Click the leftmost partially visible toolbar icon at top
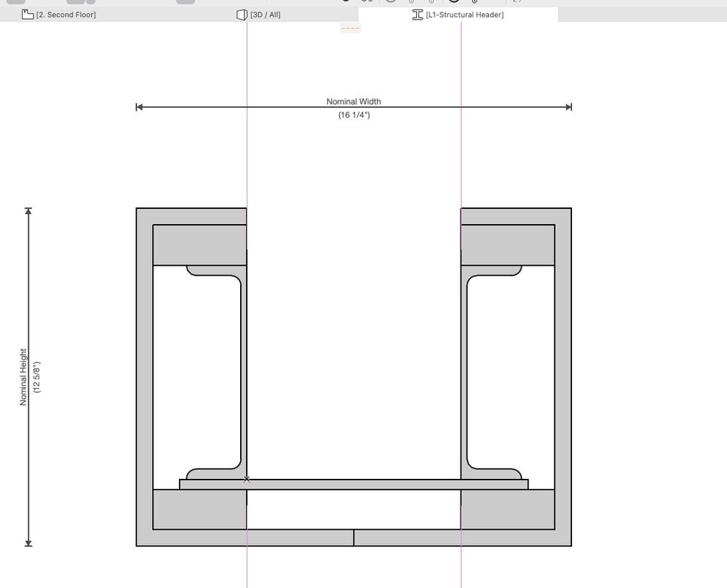 click(17, 2)
